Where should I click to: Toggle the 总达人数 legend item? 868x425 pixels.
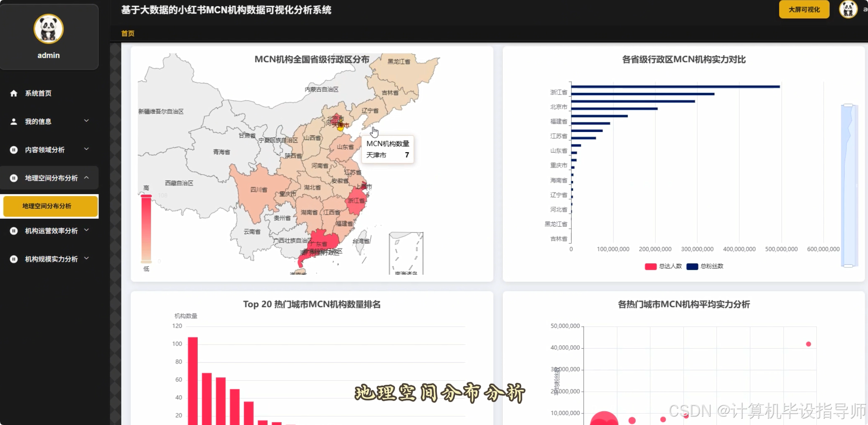pos(663,266)
